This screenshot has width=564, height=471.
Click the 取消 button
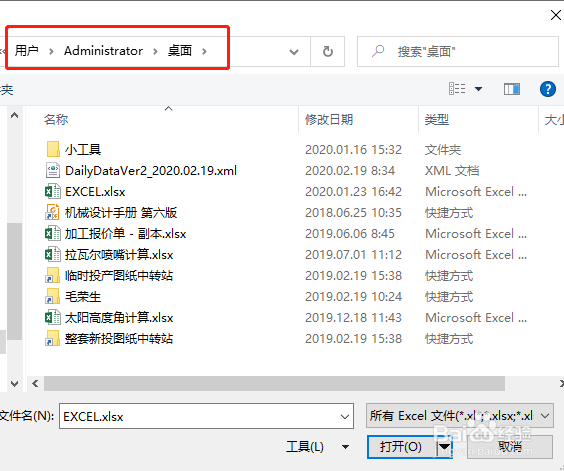pyautogui.click(x=510, y=447)
